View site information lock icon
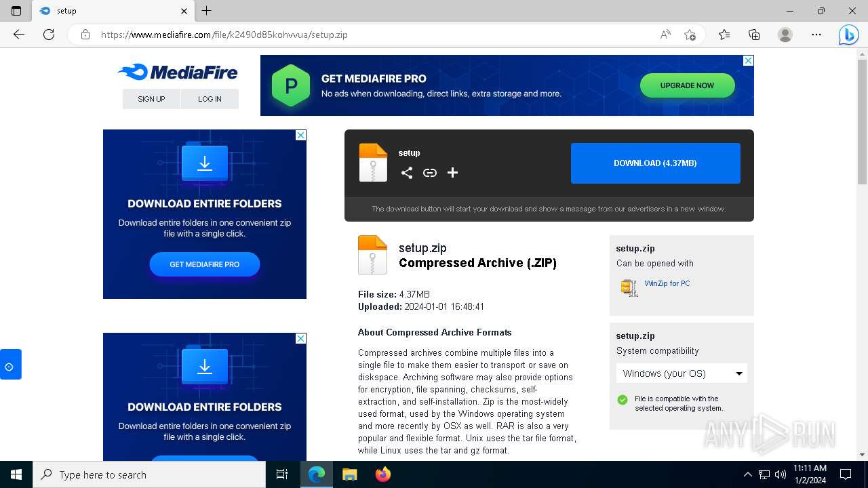The width and height of the screenshot is (868, 488). click(85, 35)
